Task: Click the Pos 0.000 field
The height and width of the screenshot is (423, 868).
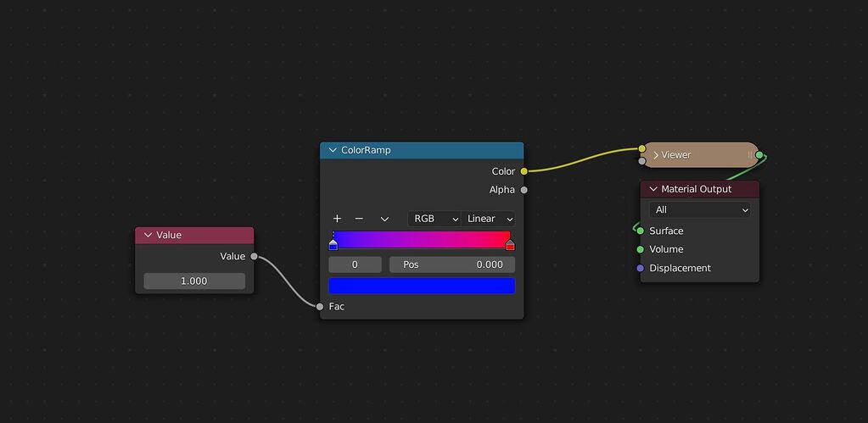Action: point(452,264)
